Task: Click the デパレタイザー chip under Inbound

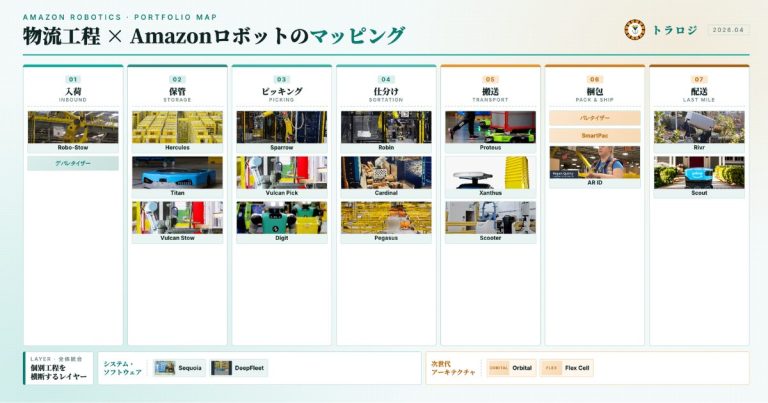Action: tap(73, 163)
